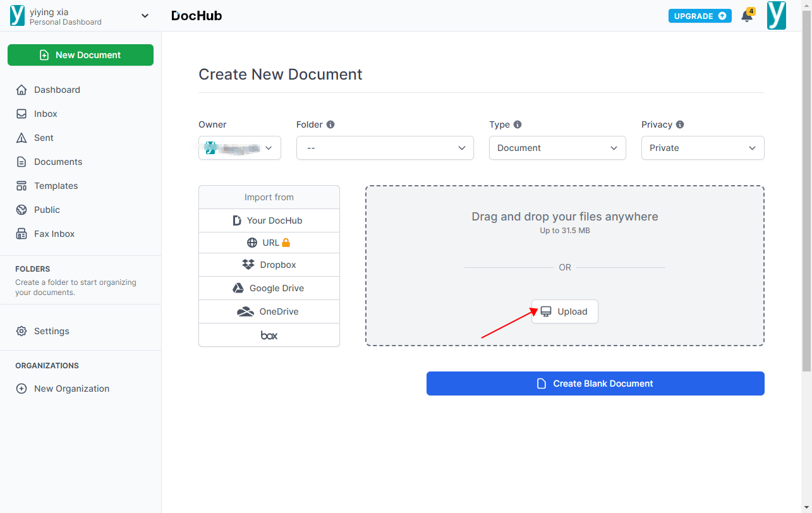The image size is (812, 513).
Task: Click the Fax Inbox machine icon
Action: pyautogui.click(x=21, y=234)
